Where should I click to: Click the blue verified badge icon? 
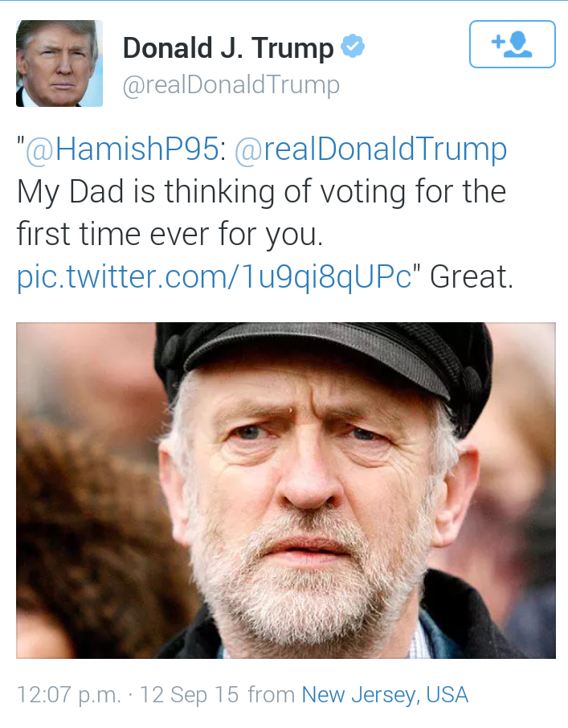353,47
